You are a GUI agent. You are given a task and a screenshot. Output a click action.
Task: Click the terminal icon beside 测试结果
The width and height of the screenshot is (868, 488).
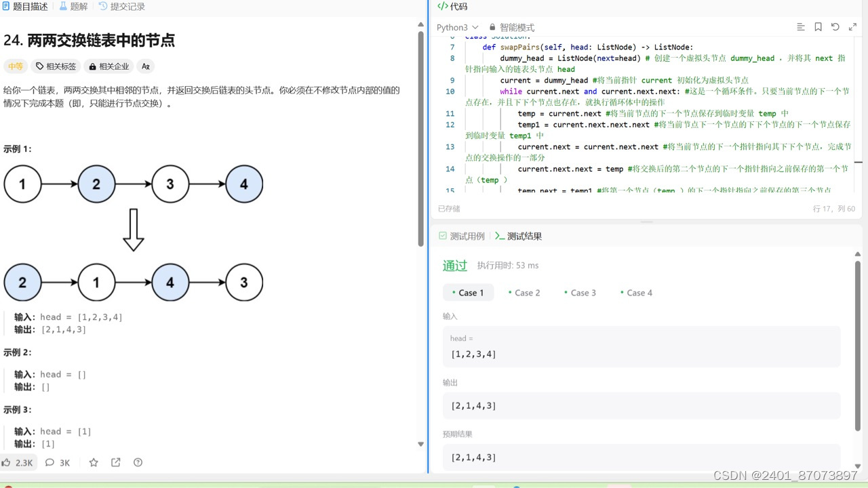tap(500, 236)
